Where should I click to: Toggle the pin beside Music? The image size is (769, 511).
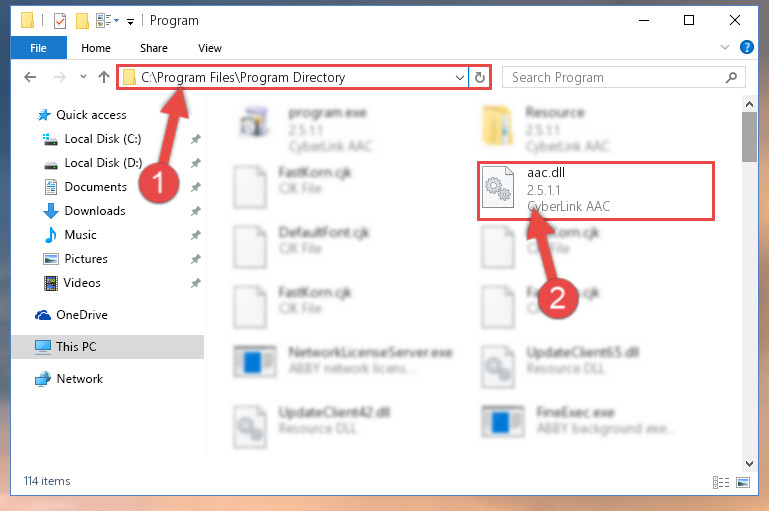click(x=195, y=235)
